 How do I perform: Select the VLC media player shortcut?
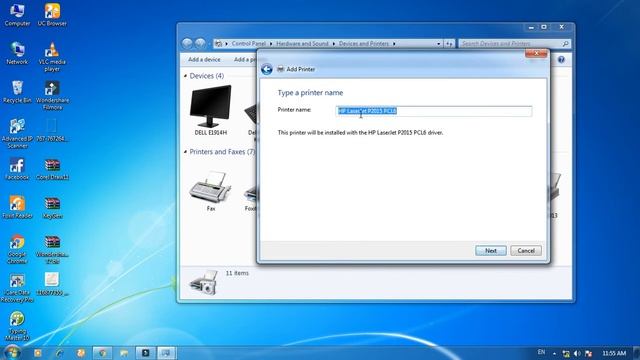pos(52,57)
